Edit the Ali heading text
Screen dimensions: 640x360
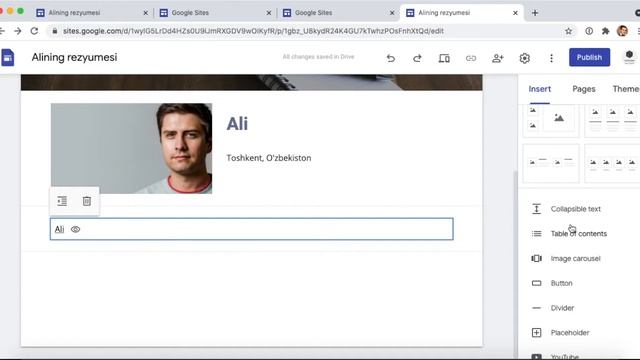(x=237, y=124)
